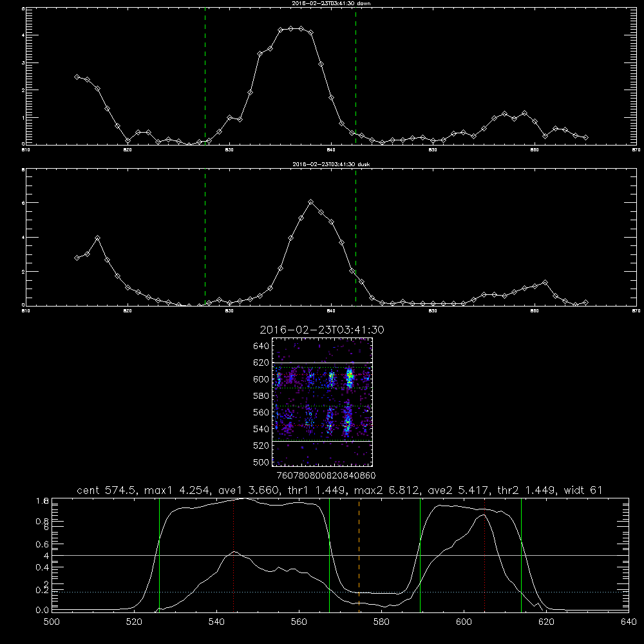Click the green boundary line near 567 in bottom plot

tap(329, 554)
